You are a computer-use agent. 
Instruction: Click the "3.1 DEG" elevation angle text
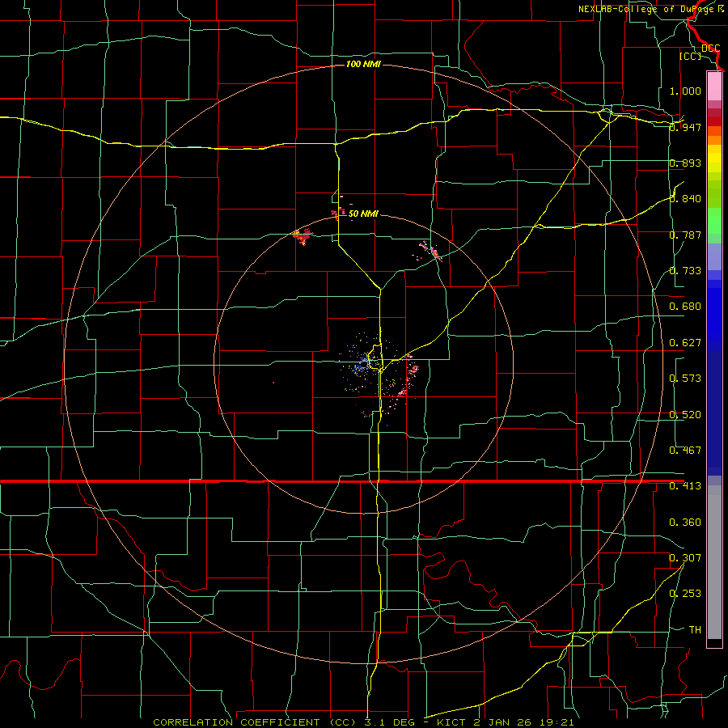click(389, 722)
